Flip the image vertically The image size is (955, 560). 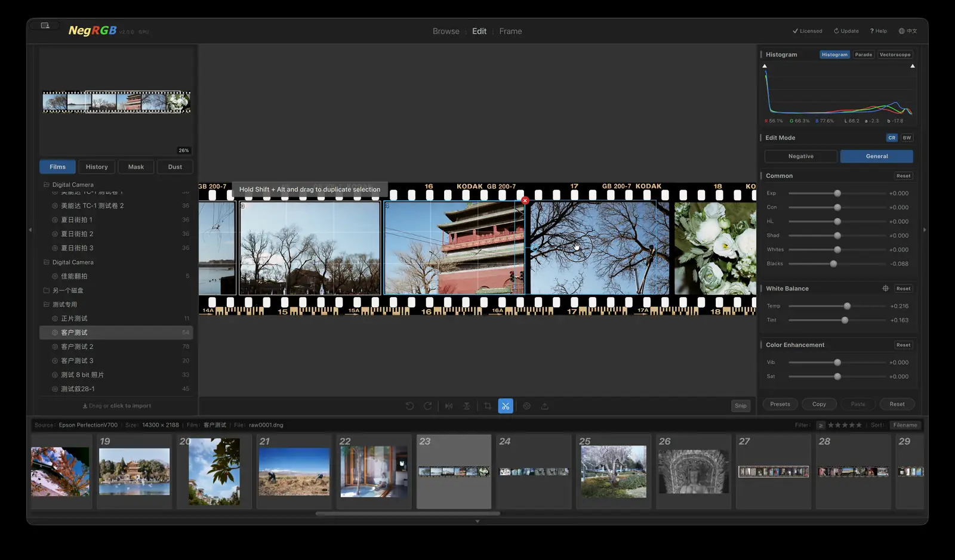[467, 406]
